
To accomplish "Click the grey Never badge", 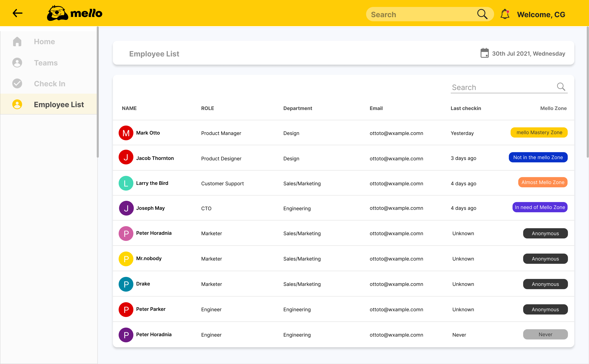I will tap(545, 334).
